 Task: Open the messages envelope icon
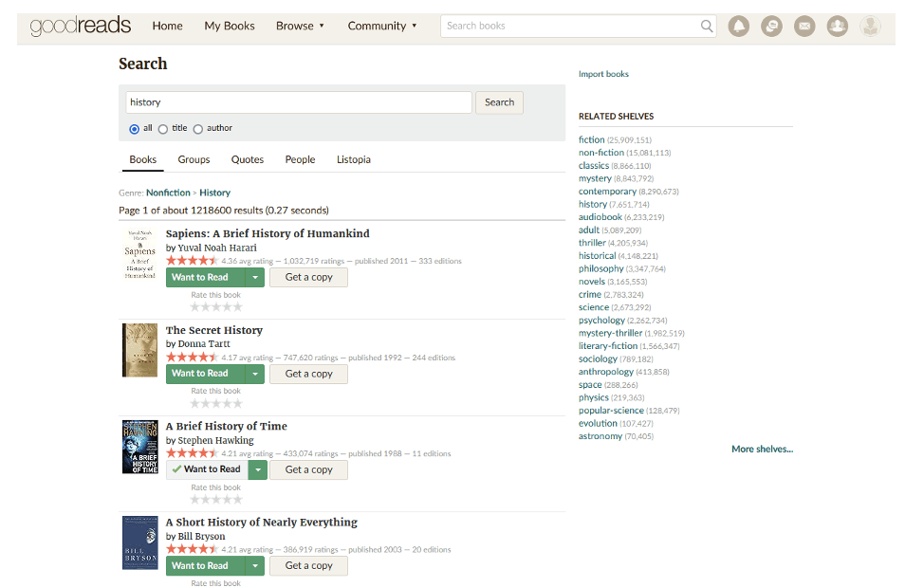(x=804, y=26)
